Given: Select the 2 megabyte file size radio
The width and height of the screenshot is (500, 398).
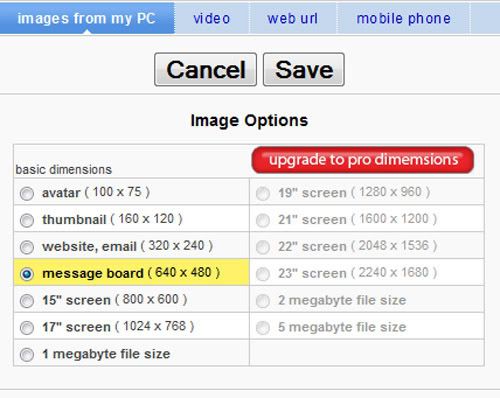Looking at the screenshot, I should [263, 301].
